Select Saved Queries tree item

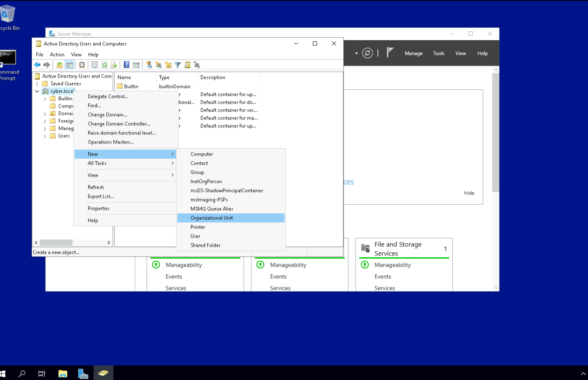coord(65,84)
